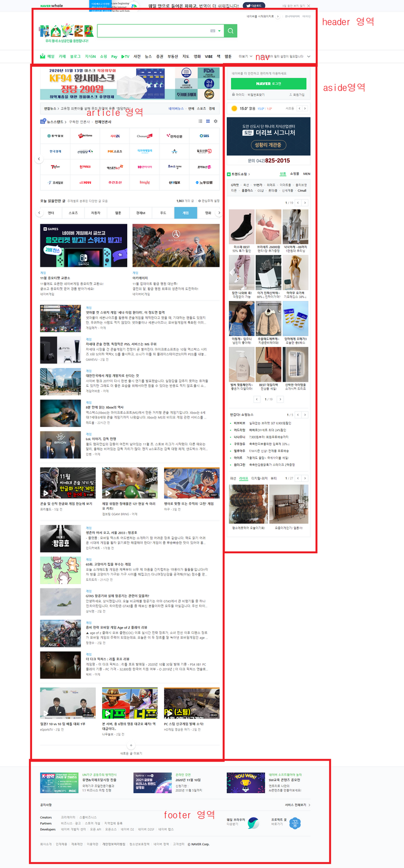Viewport: 404px width, 868px height.
Task: Click the Whale 다운로드 button
Action: tap(254, 6)
